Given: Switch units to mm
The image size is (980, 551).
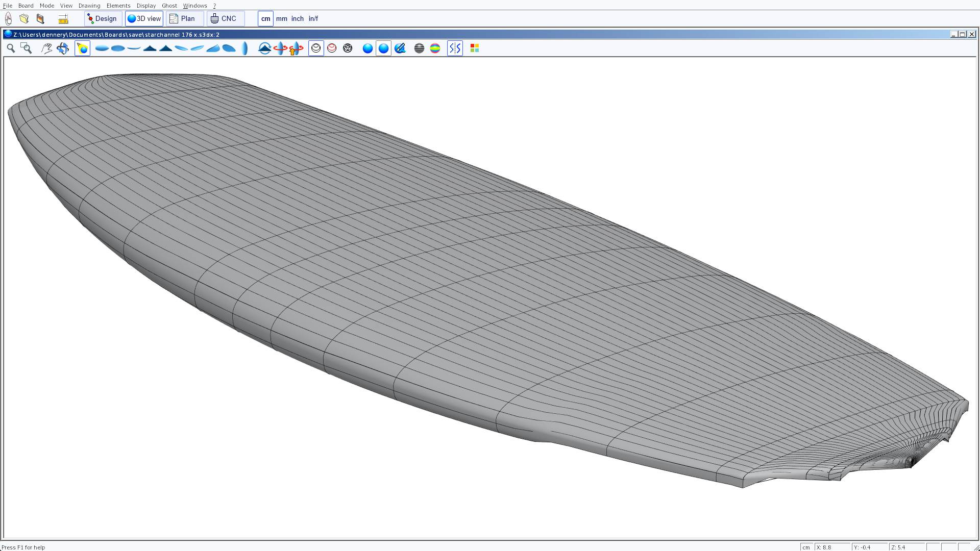Looking at the screenshot, I should [281, 18].
